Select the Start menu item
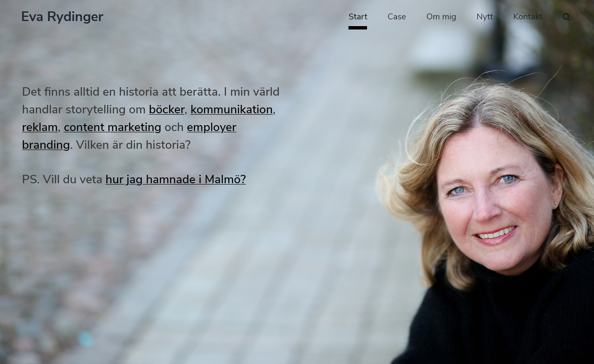The width and height of the screenshot is (594, 364). pos(358,17)
